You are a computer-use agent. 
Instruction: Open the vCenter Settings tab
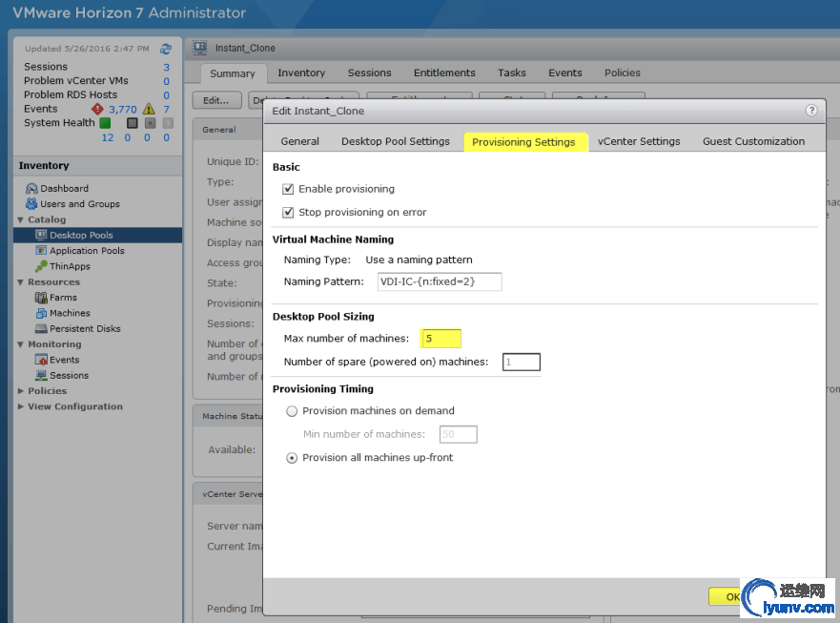[x=639, y=141]
